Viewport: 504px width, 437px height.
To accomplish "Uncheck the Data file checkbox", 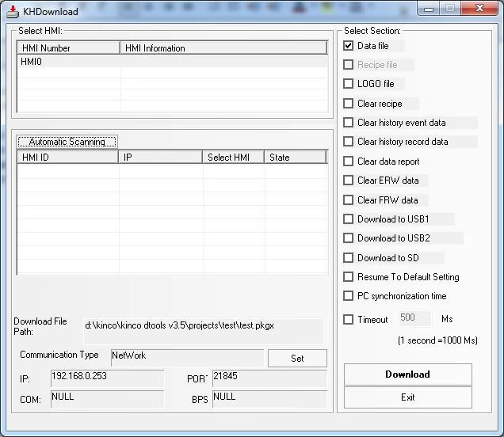I will (x=349, y=46).
